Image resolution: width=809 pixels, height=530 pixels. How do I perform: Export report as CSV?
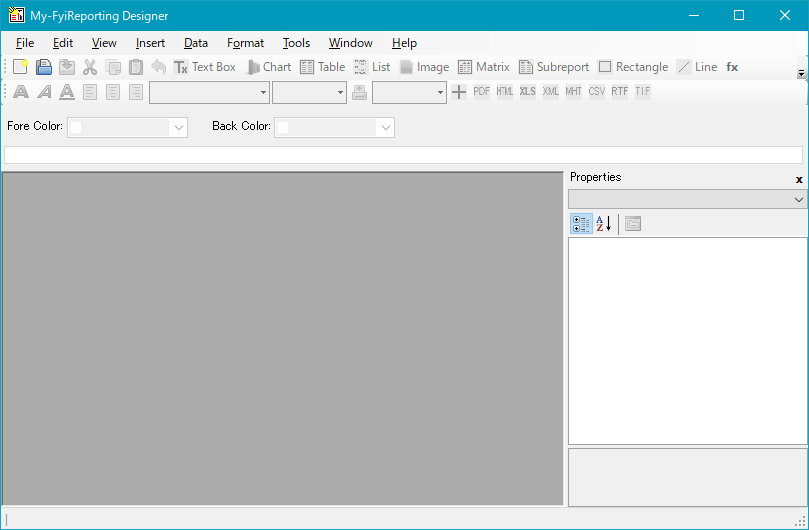point(596,91)
